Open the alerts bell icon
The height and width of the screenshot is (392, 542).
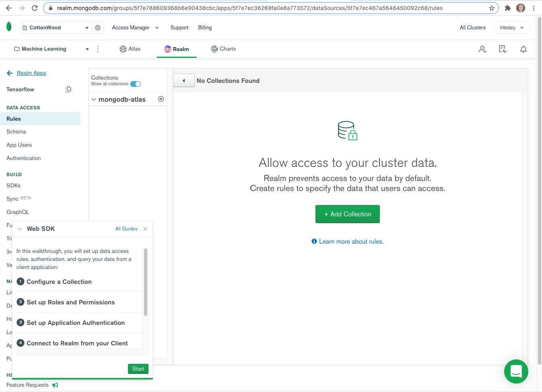click(x=523, y=49)
